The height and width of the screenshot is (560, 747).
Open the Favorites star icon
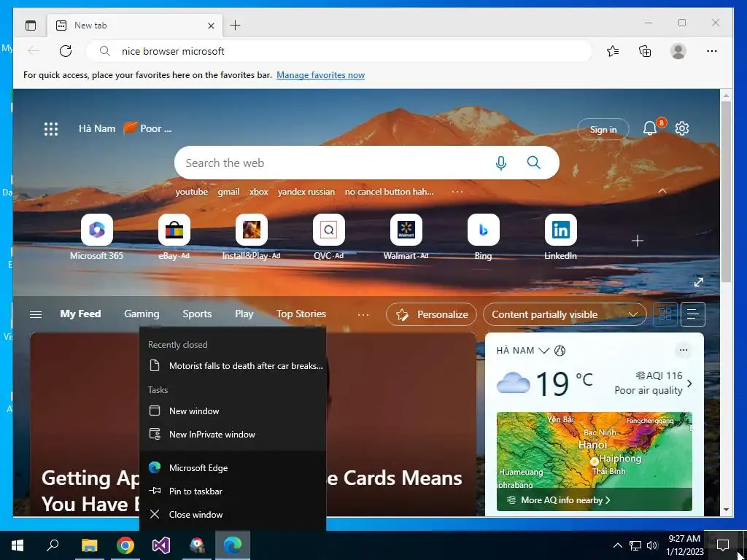613,51
